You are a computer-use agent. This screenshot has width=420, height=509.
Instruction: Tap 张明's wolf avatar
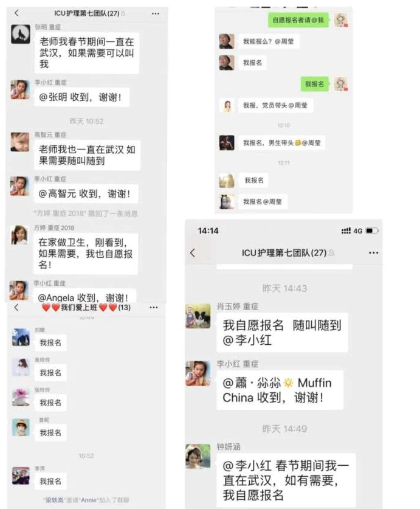point(21,34)
